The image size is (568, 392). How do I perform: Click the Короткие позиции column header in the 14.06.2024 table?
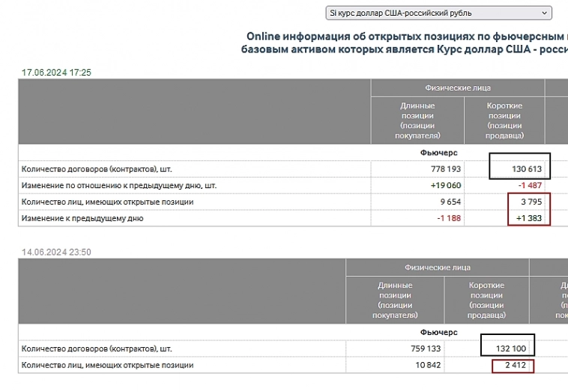[486, 301]
